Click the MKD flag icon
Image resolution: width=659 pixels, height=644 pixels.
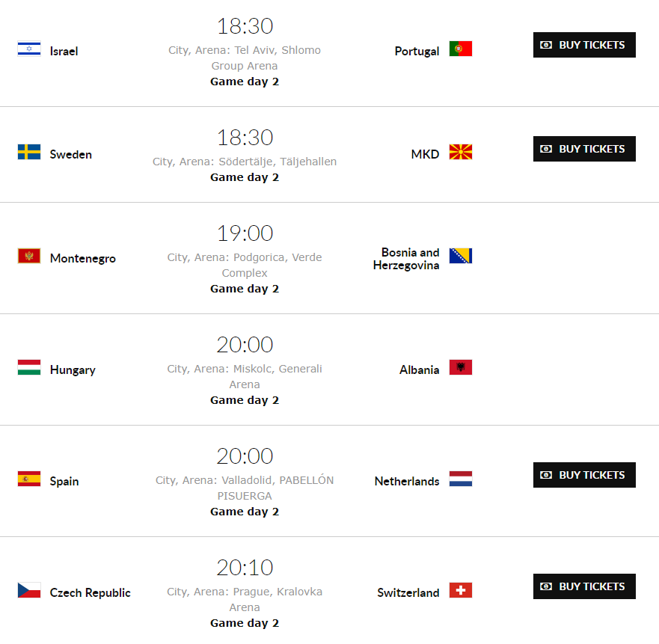461,152
